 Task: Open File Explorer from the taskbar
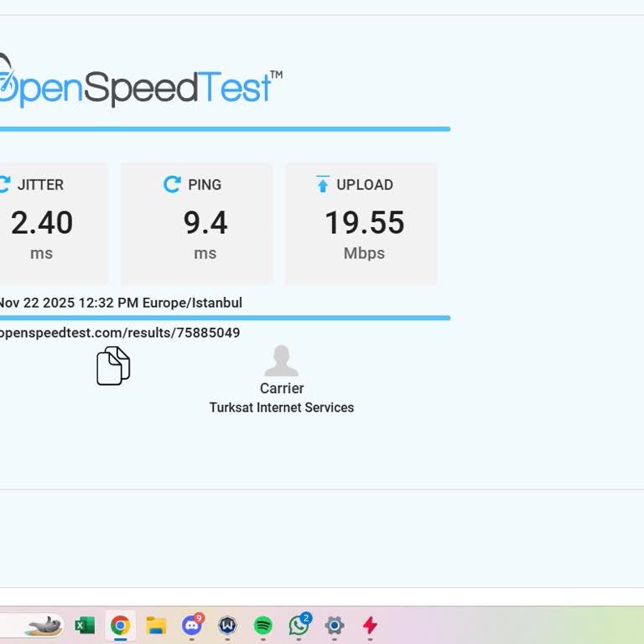(156, 626)
